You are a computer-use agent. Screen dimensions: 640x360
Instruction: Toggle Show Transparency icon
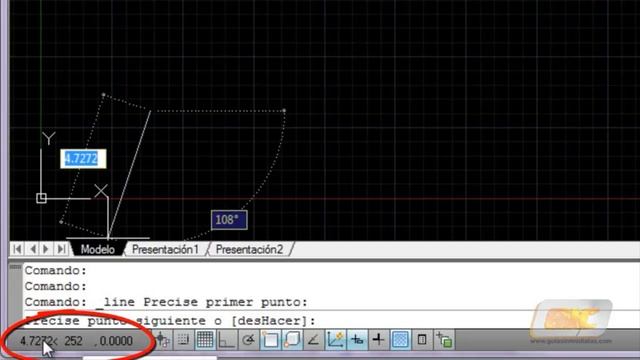(400, 340)
